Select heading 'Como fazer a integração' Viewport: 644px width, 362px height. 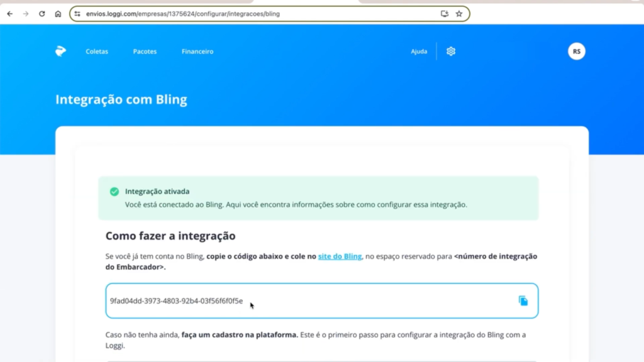tap(170, 236)
